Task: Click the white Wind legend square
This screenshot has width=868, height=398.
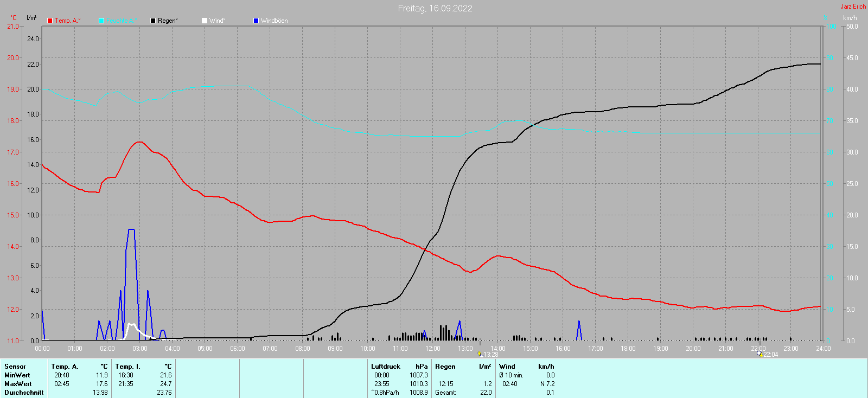Action: 205,21
